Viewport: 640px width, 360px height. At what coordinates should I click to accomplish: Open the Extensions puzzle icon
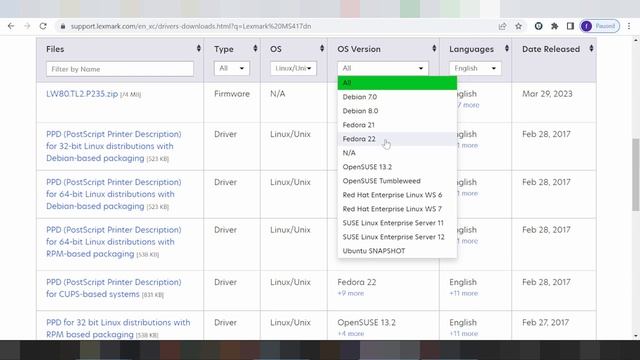[x=554, y=26]
